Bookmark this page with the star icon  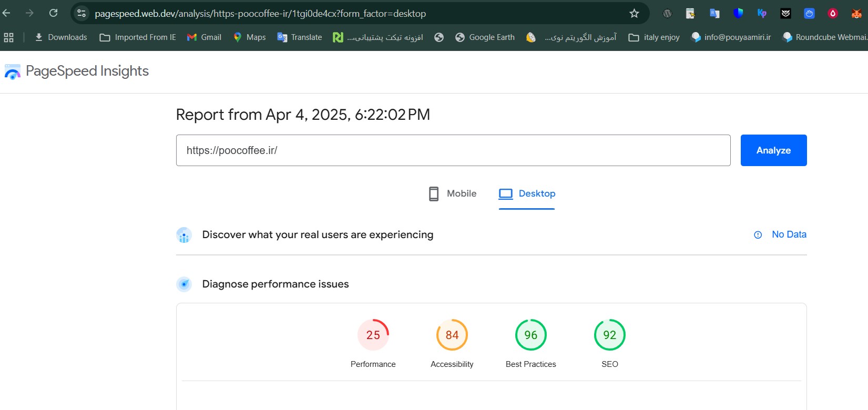point(634,14)
